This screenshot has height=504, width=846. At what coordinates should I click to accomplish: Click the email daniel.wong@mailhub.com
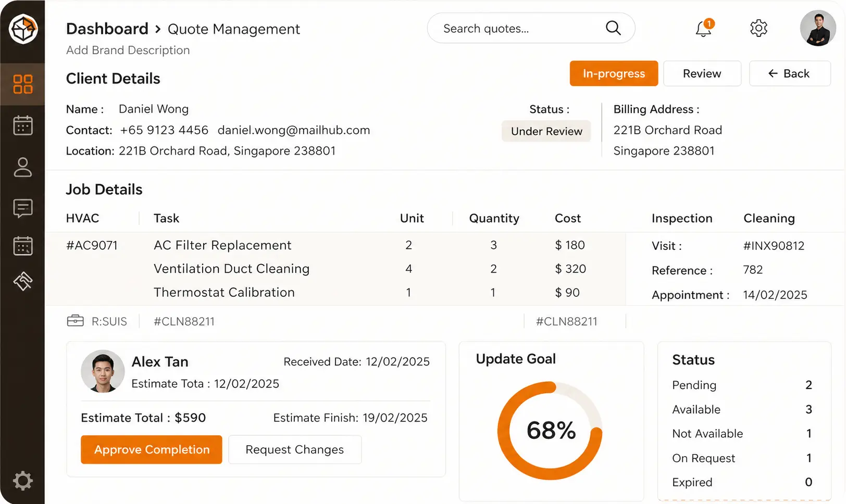point(294,130)
